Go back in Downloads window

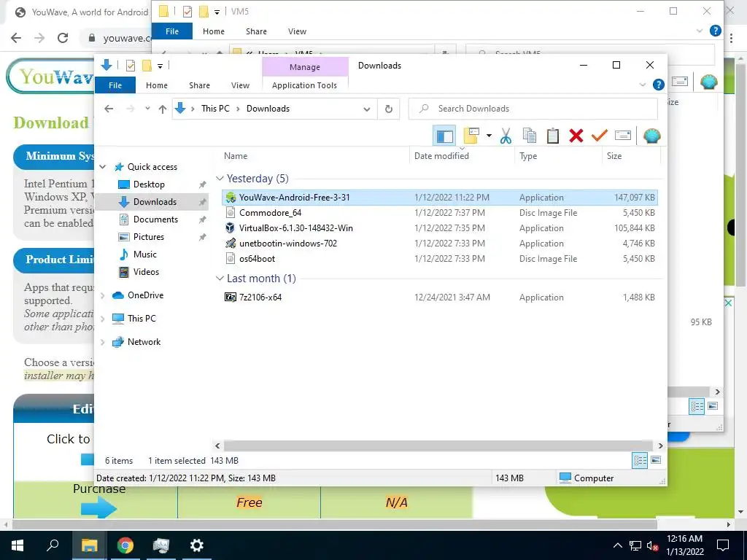pos(109,109)
